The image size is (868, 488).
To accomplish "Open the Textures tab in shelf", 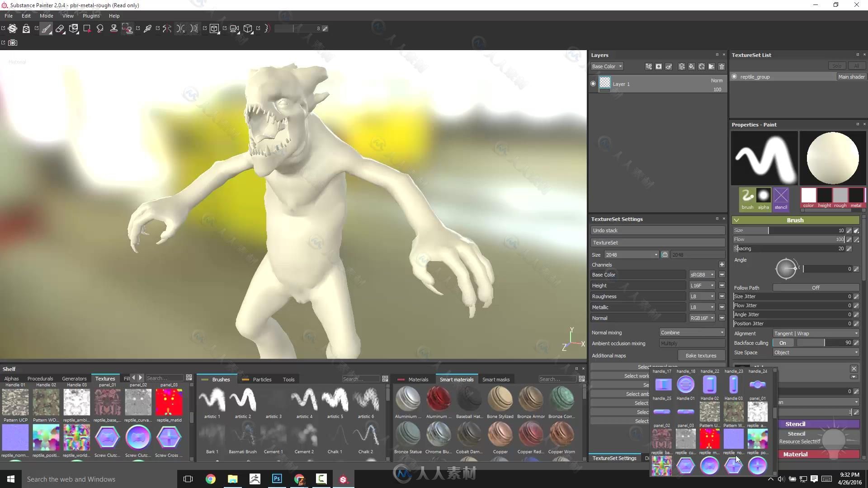I will 104,378.
